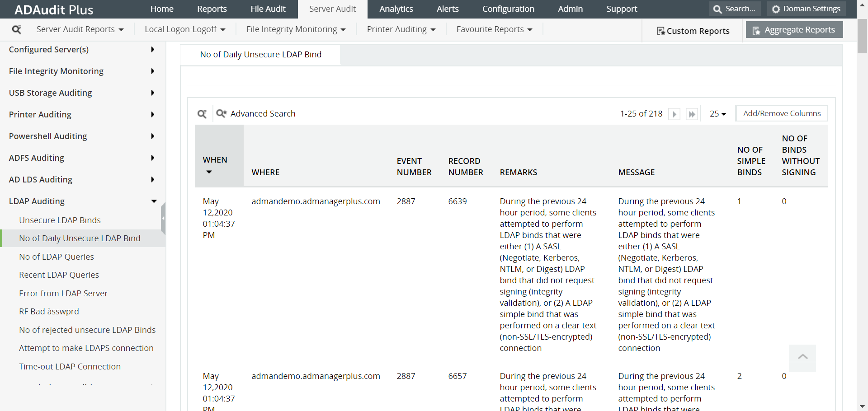Expand Printer Auditing in the sidebar
Image resolution: width=868 pixels, height=411 pixels.
coord(83,114)
